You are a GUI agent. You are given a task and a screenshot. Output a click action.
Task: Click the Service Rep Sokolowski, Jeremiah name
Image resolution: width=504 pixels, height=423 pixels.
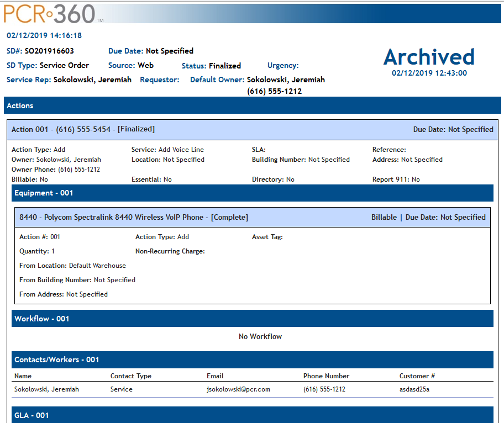[x=92, y=80]
